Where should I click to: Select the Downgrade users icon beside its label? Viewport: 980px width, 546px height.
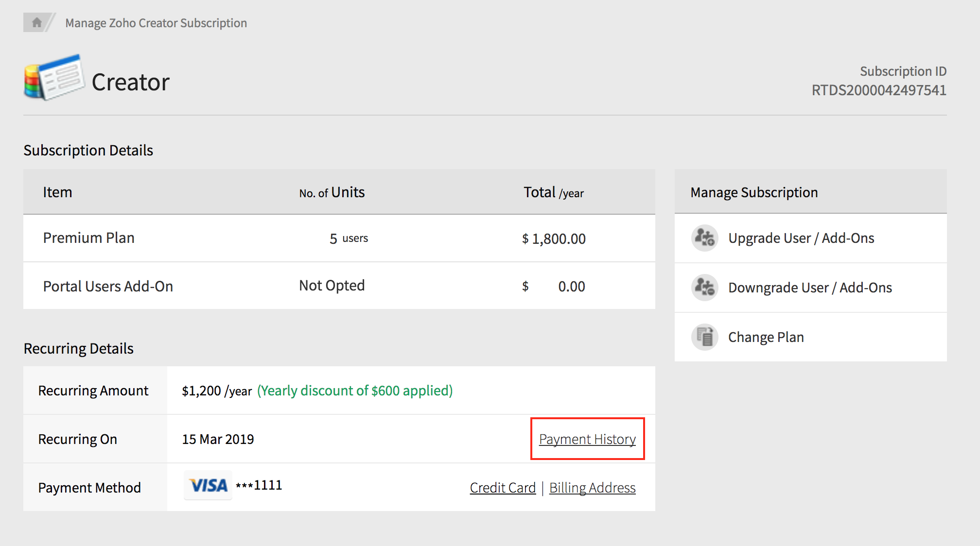pos(704,288)
